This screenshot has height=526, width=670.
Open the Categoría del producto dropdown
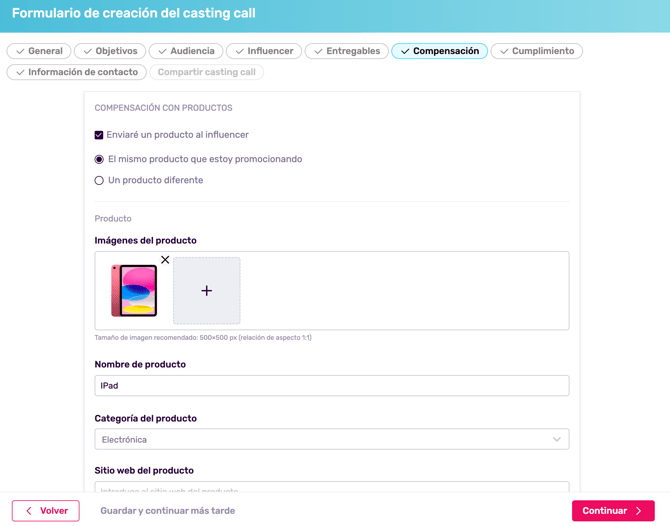[331, 439]
